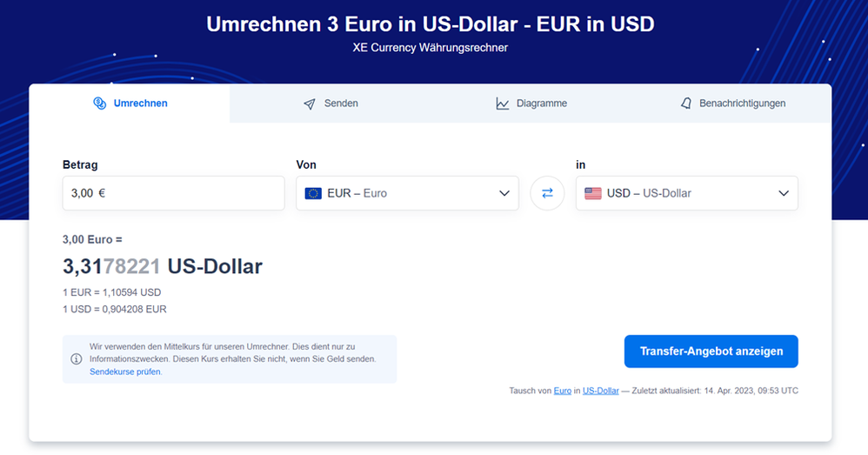Click the US flag icon
The image size is (868, 455).
[x=593, y=193]
